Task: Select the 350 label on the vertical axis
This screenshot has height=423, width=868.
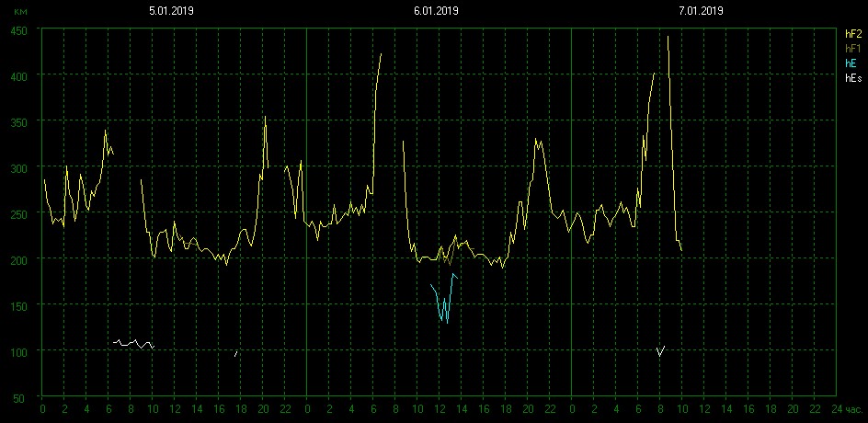Action: (18, 121)
